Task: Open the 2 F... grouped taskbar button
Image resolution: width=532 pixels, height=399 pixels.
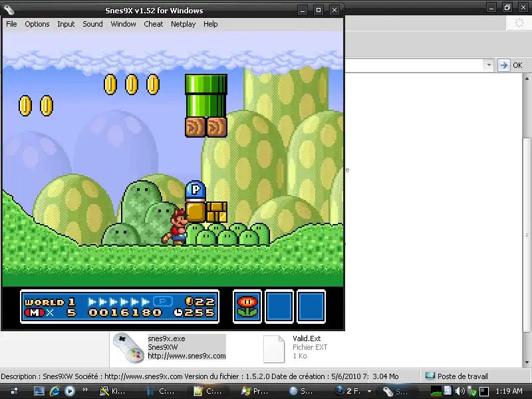Action: point(353,391)
